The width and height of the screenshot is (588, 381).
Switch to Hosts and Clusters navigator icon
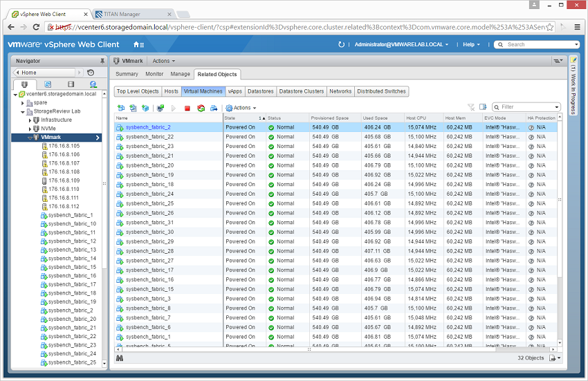[24, 84]
